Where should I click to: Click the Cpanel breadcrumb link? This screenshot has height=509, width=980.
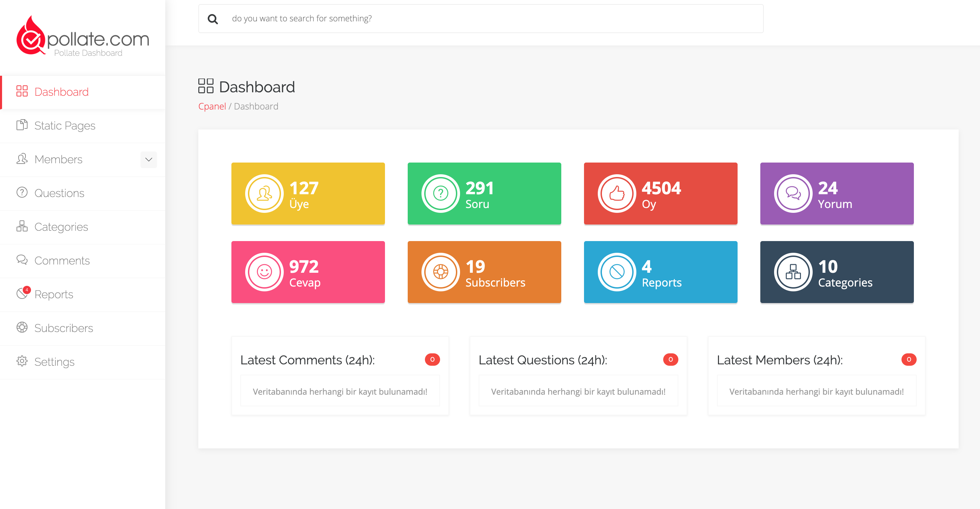(212, 106)
